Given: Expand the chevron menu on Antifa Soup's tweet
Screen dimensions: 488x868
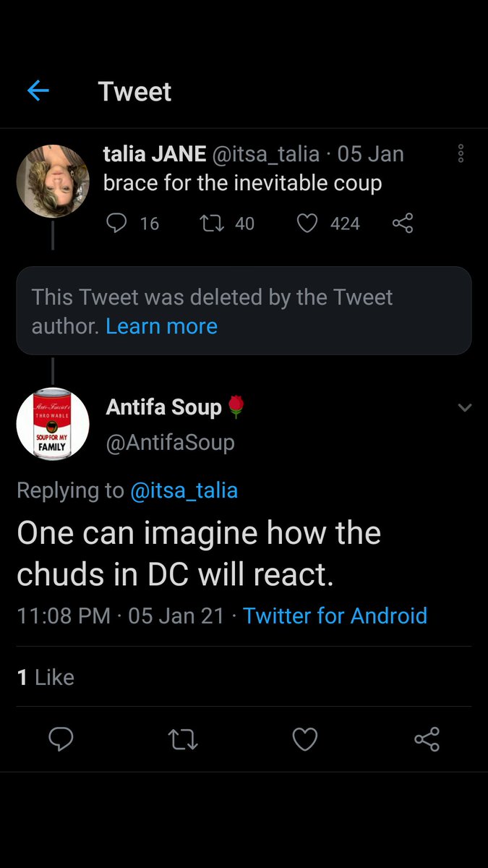Looking at the screenshot, I should point(465,408).
